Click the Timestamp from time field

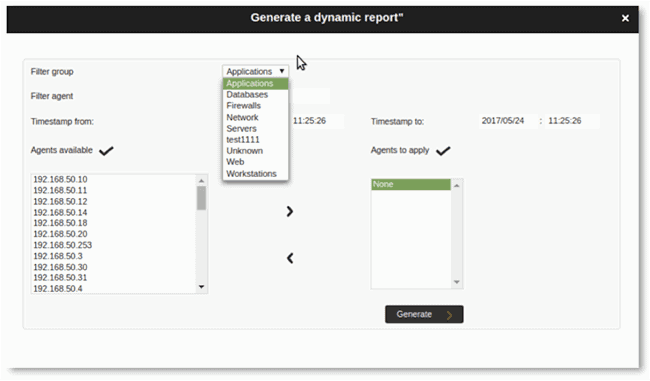(317, 121)
